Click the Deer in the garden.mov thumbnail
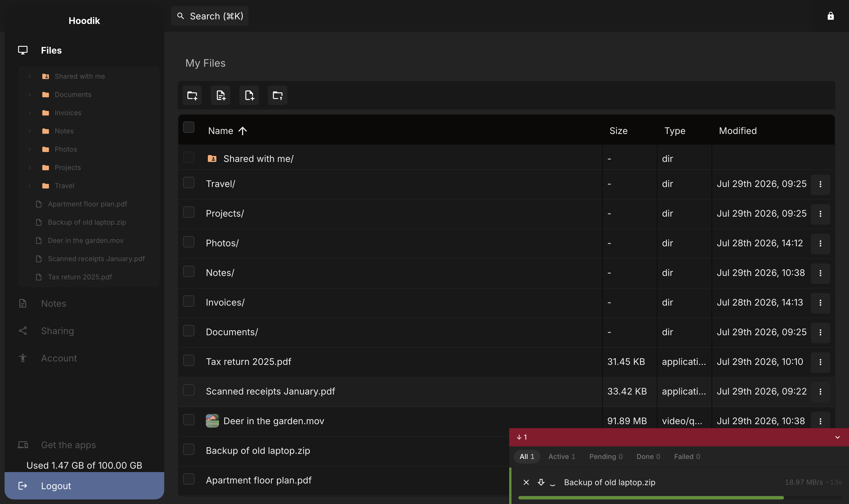The width and height of the screenshot is (849, 504). (x=212, y=421)
